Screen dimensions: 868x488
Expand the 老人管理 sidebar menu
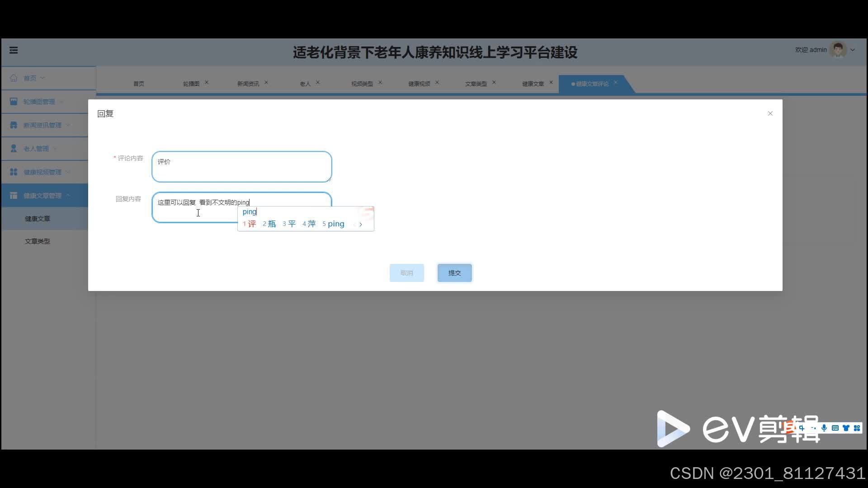(36, 149)
